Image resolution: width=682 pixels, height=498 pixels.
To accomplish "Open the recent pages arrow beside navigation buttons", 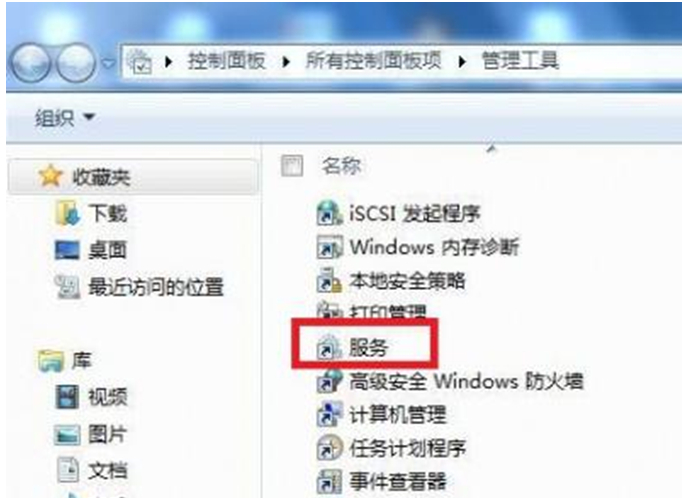I will 108,64.
